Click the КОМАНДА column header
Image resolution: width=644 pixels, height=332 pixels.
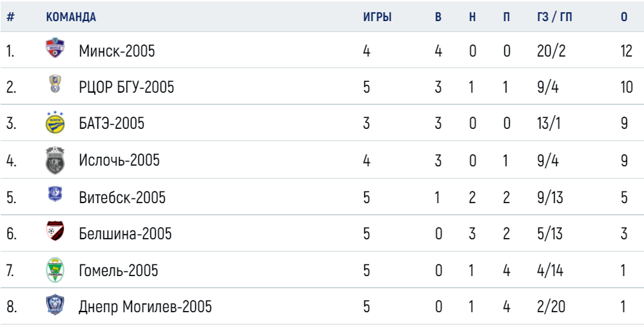pos(71,17)
